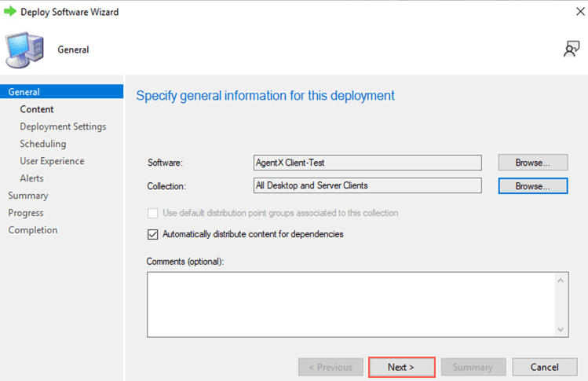Browse for software next to Software field
This screenshot has height=381, width=588.
tap(533, 163)
